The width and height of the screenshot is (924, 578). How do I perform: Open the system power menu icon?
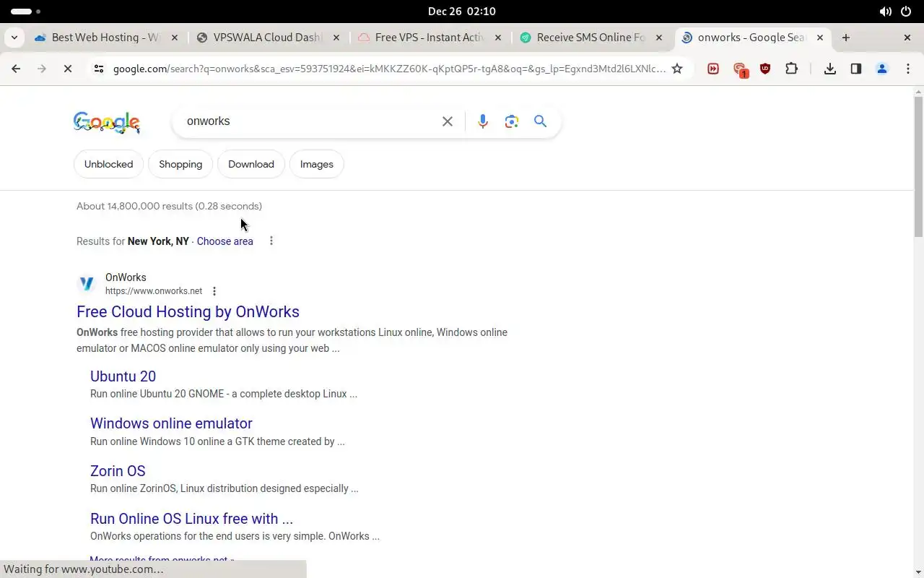click(x=907, y=12)
